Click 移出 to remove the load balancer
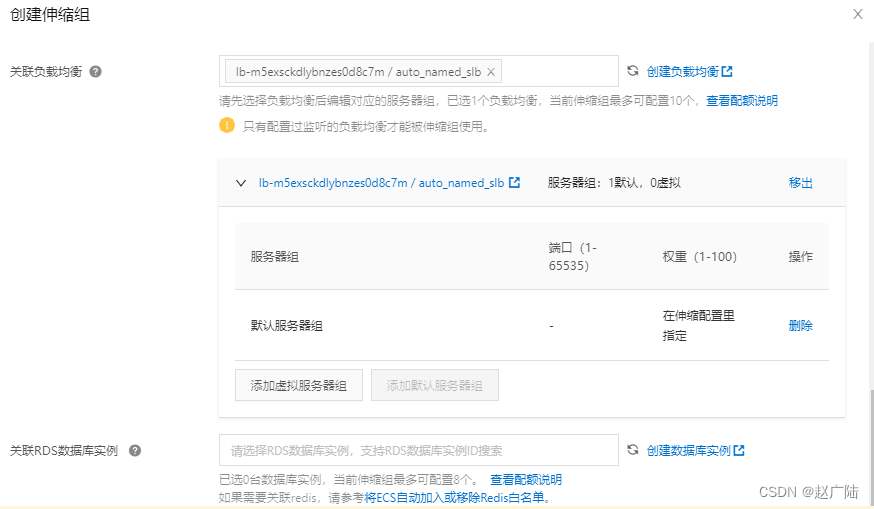This screenshot has height=509, width=874. [800, 183]
